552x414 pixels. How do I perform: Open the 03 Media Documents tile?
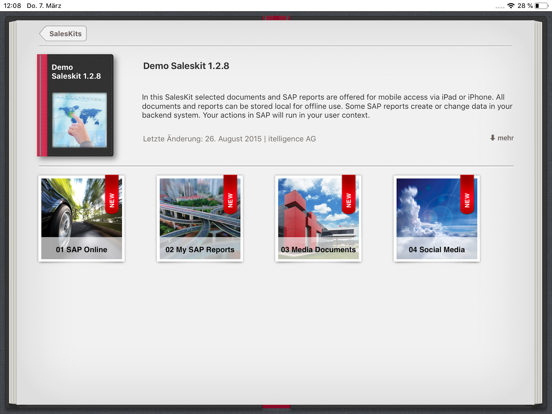click(x=318, y=219)
